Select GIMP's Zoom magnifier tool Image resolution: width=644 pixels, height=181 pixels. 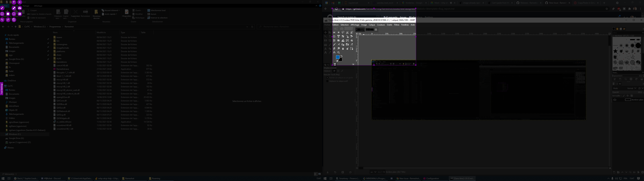[x=339, y=52]
